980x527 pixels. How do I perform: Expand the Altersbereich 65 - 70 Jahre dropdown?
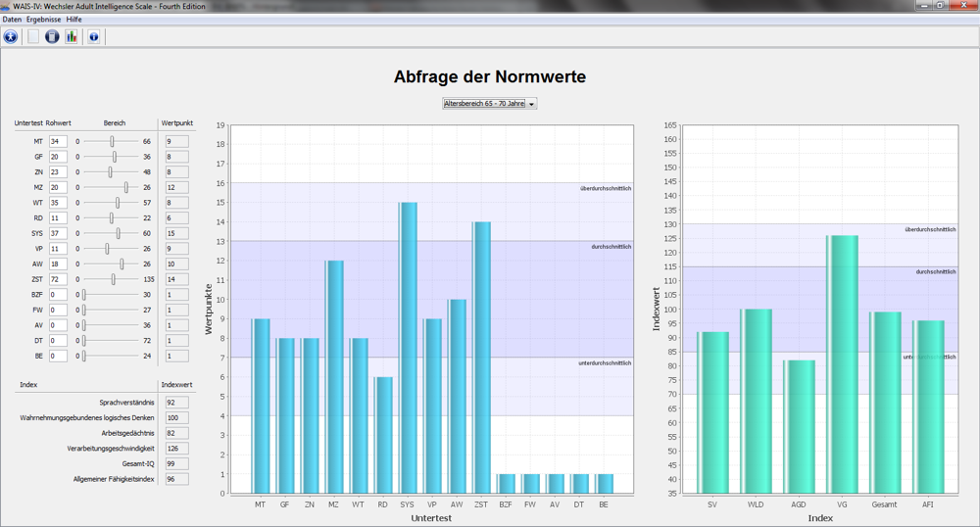pos(489,103)
